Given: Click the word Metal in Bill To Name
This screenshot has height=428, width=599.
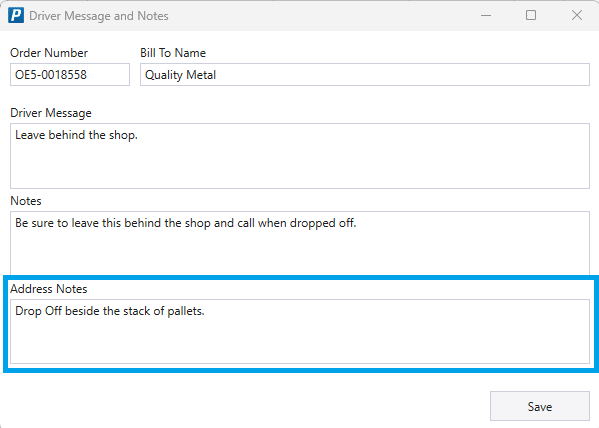Looking at the screenshot, I should 201,75.
